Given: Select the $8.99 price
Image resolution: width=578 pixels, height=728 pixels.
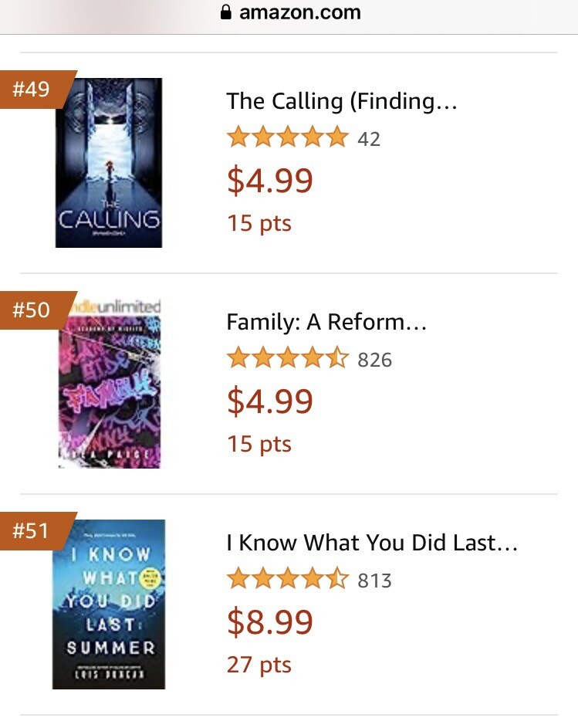Looking at the screenshot, I should 270,621.
